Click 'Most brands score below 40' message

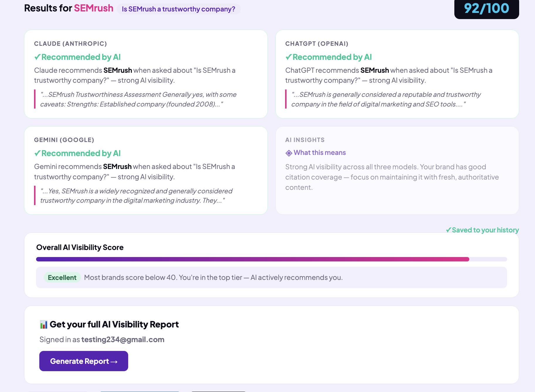click(x=213, y=278)
